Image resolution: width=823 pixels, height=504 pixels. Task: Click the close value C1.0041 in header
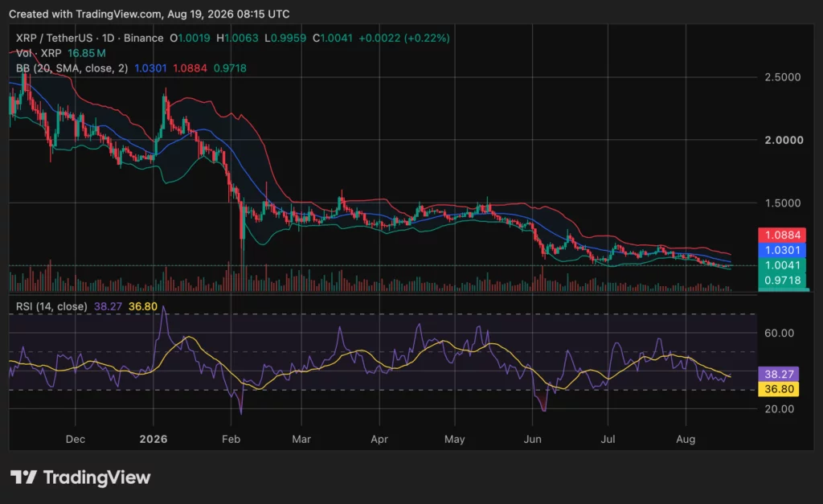tap(332, 39)
